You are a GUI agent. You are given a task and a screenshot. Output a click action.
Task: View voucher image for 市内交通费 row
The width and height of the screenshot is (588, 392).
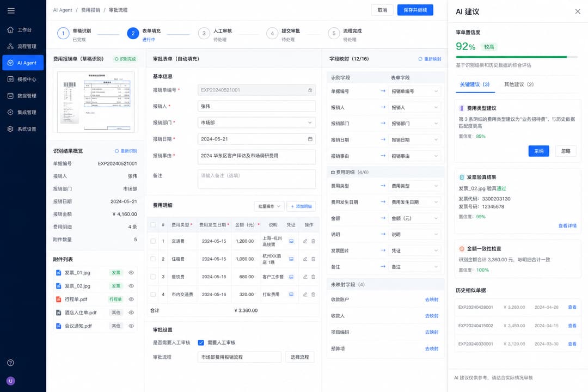point(291,295)
